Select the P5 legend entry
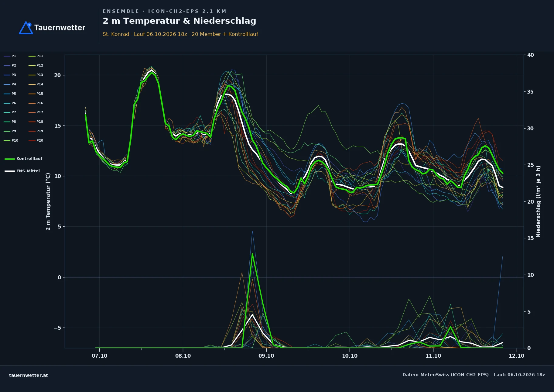 tap(10, 94)
